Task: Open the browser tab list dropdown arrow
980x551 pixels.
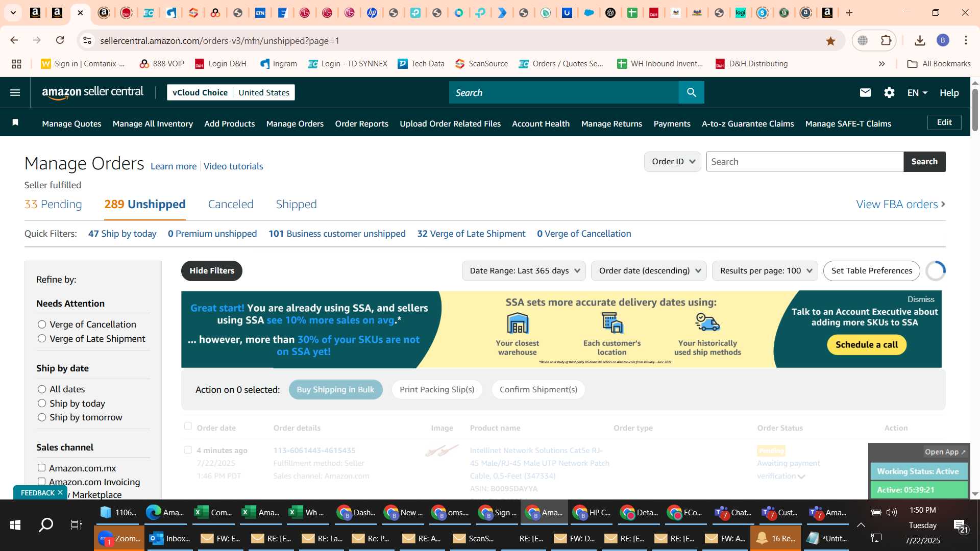Action: point(13,13)
